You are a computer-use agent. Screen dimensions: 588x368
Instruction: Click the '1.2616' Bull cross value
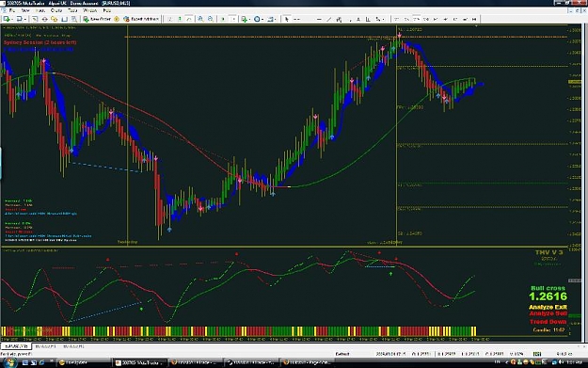point(548,296)
